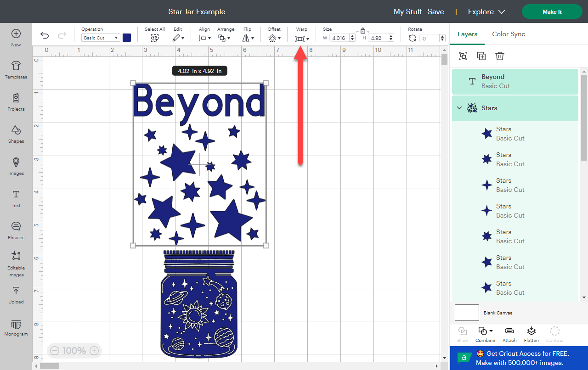
Task: Click the Make It button
Action: (552, 11)
